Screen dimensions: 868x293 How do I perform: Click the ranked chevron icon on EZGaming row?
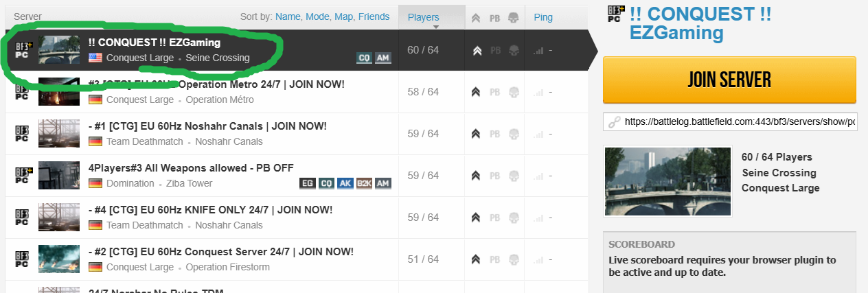coord(477,50)
